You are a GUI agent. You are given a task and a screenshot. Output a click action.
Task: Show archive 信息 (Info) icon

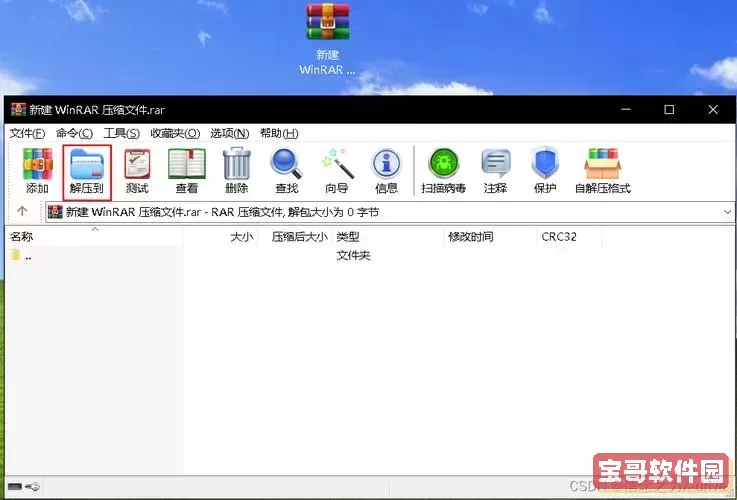pyautogui.click(x=386, y=171)
